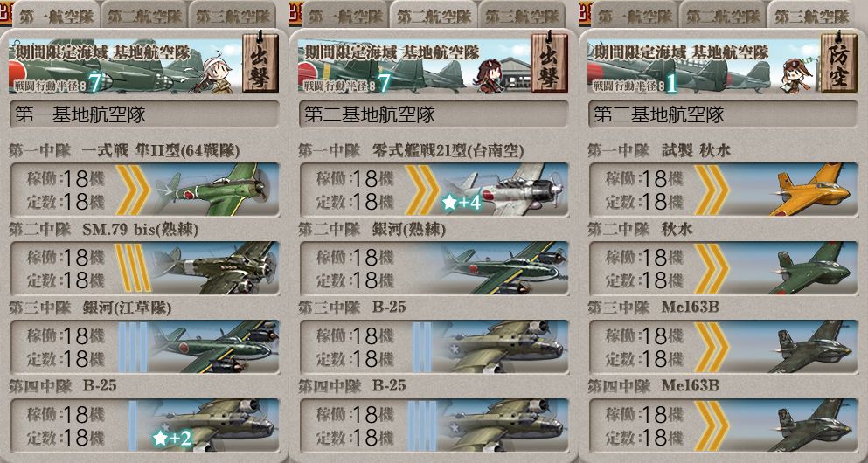Select the orange 試製 秋水 aircraft slot
This screenshot has width=868, height=463.
click(723, 190)
